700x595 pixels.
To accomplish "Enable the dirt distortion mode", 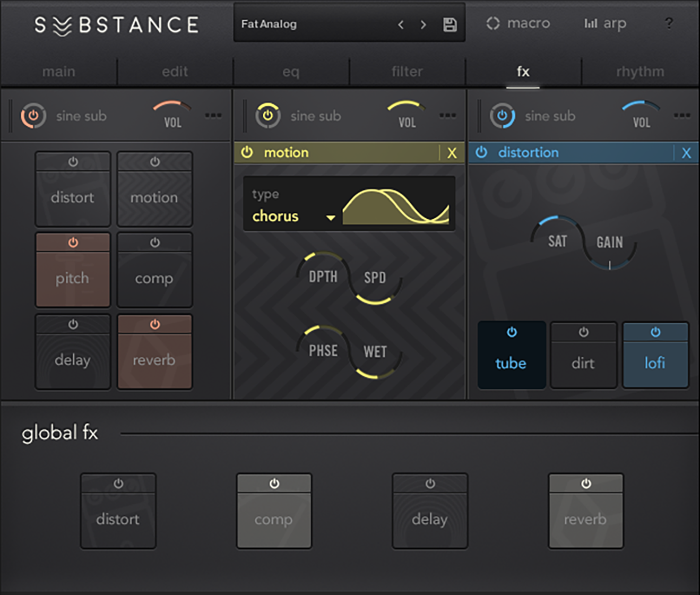I will [x=583, y=354].
